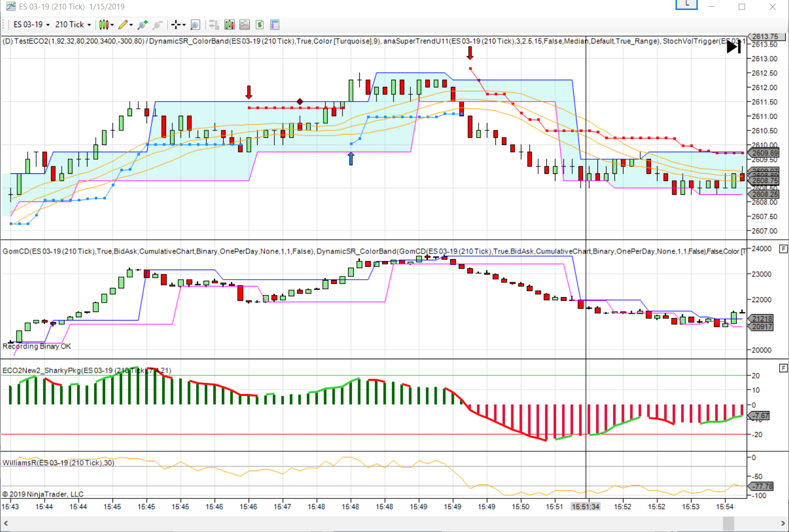Click the F marker on GomCD panel
Image resolution: width=789 pixels, height=532 pixels.
pyautogui.click(x=783, y=249)
